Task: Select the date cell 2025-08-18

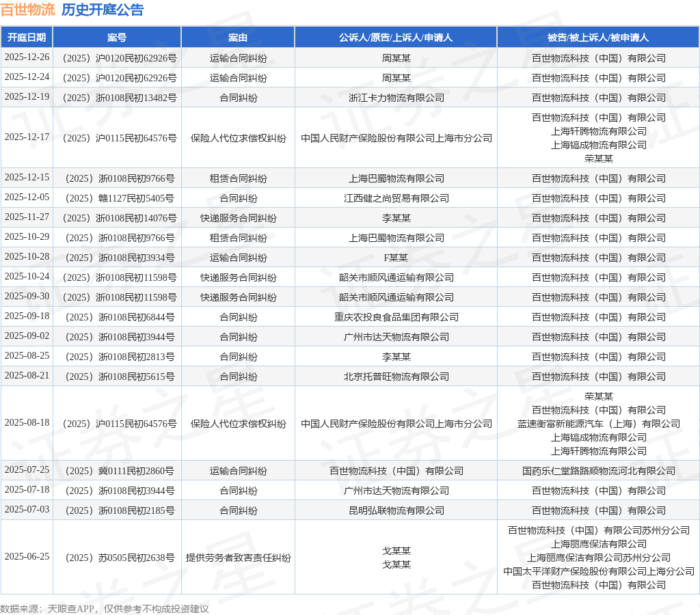Action: 27,423
